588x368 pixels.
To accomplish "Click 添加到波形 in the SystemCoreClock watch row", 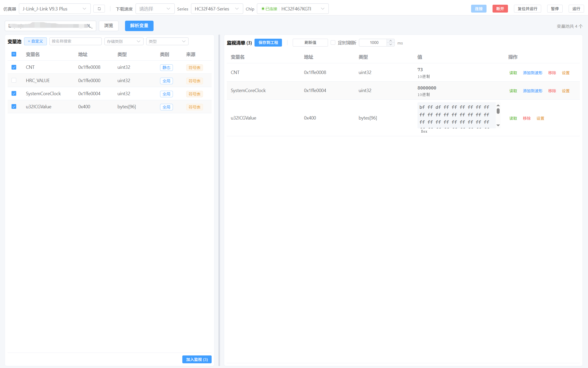I will point(533,91).
